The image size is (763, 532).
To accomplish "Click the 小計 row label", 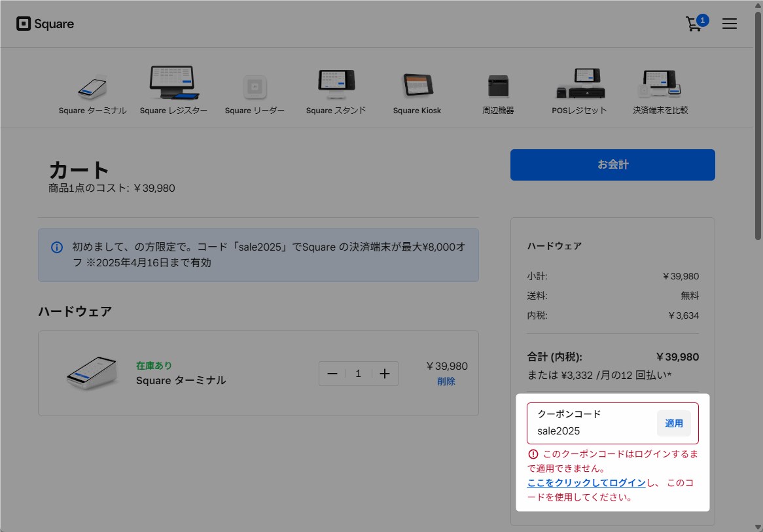I will pyautogui.click(x=537, y=276).
